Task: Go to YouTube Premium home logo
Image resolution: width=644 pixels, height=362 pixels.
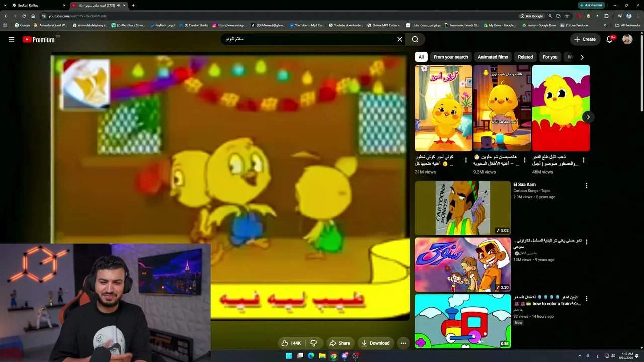Action: click(39, 39)
